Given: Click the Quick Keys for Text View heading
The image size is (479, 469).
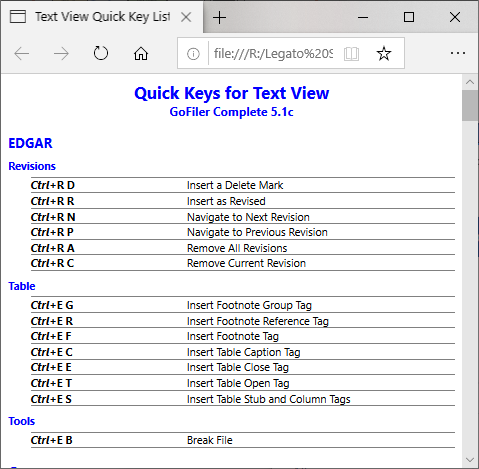Looking at the screenshot, I should [x=232, y=93].
